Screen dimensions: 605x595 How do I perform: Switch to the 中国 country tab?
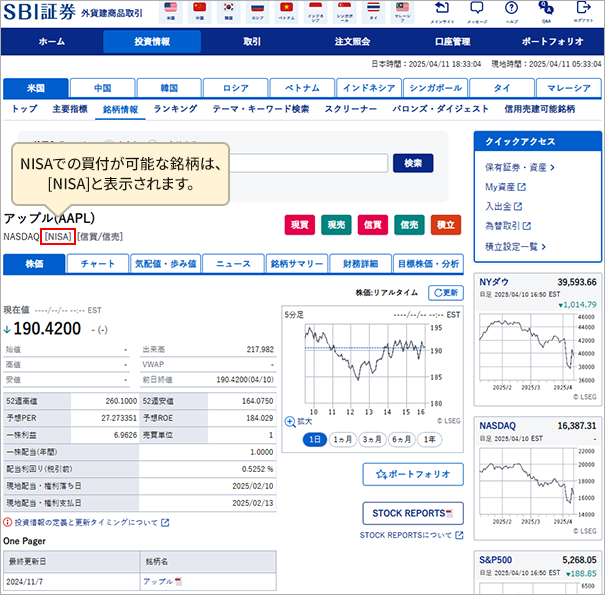[x=103, y=88]
